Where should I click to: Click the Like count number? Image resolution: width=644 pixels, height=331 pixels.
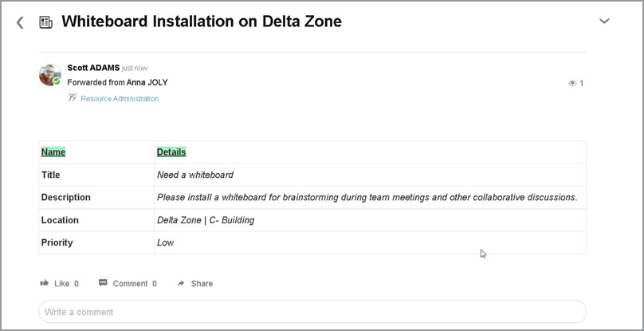[77, 283]
